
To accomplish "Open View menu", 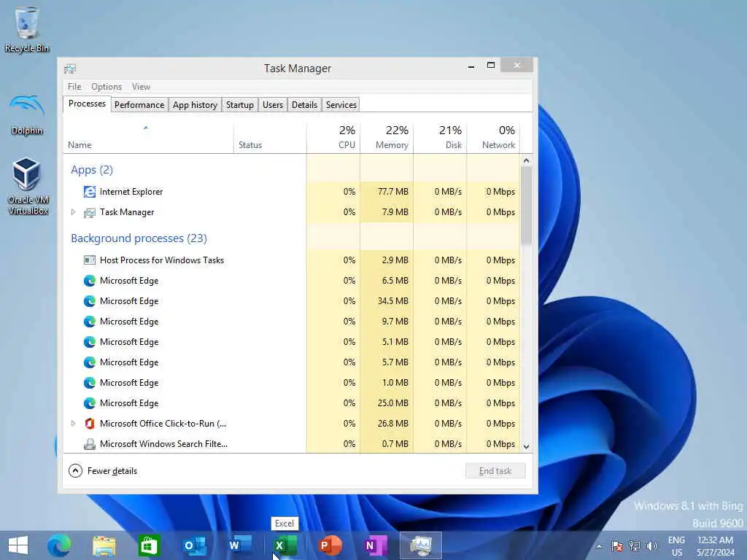I will click(x=141, y=87).
